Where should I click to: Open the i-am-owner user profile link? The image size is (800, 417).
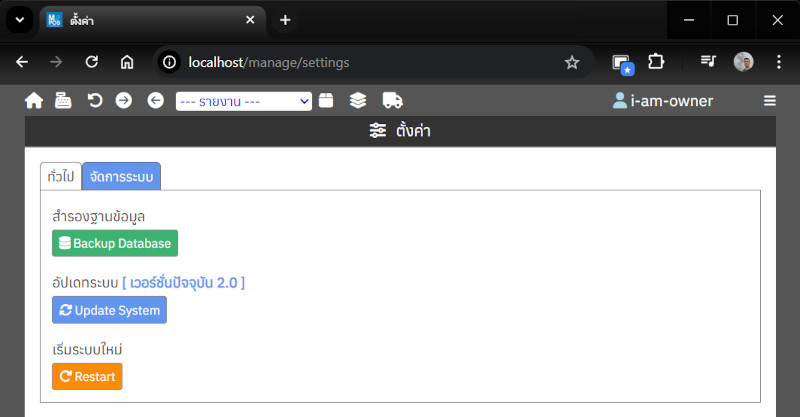pyautogui.click(x=663, y=100)
